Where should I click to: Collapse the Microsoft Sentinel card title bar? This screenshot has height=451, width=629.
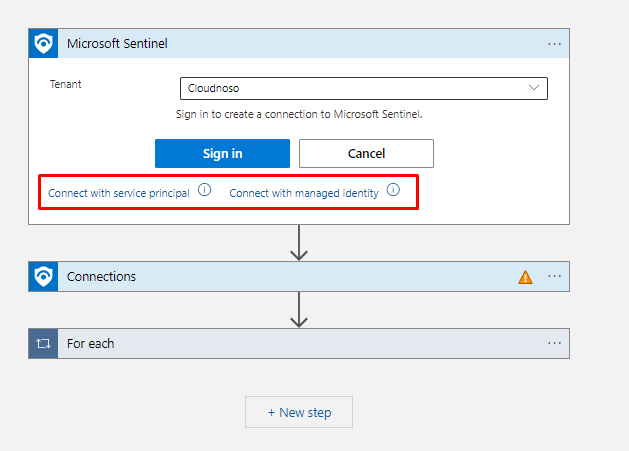pos(300,43)
